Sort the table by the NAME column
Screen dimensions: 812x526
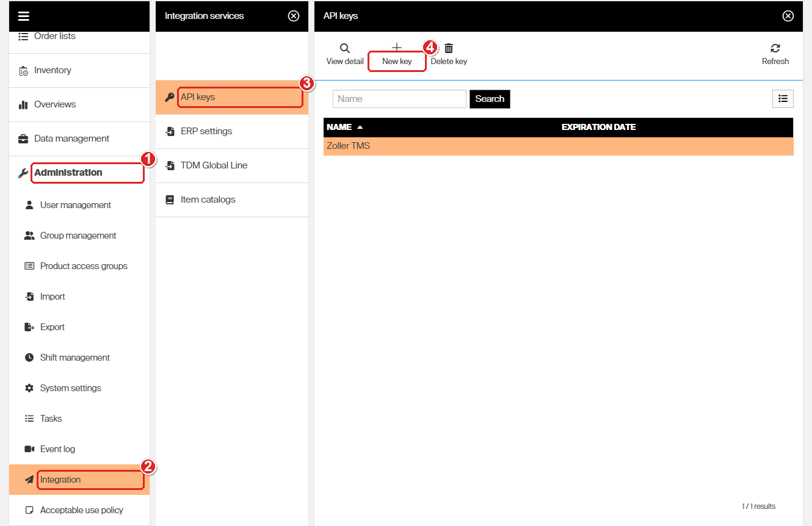point(344,127)
